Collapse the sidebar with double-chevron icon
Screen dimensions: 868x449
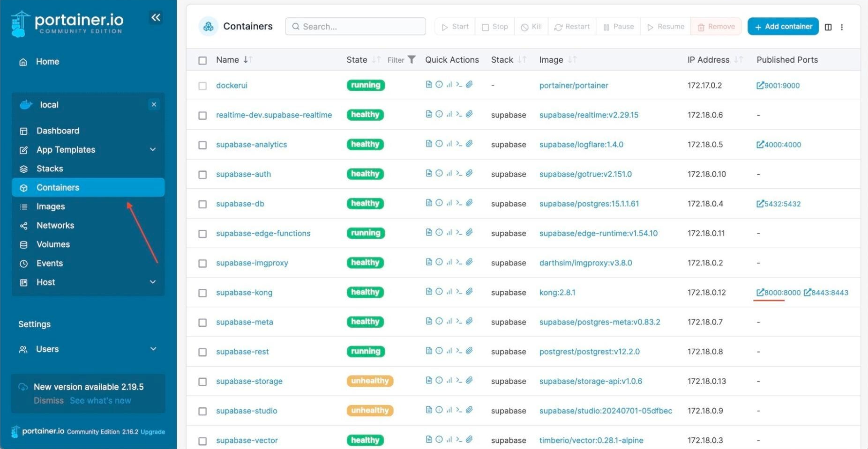click(156, 18)
